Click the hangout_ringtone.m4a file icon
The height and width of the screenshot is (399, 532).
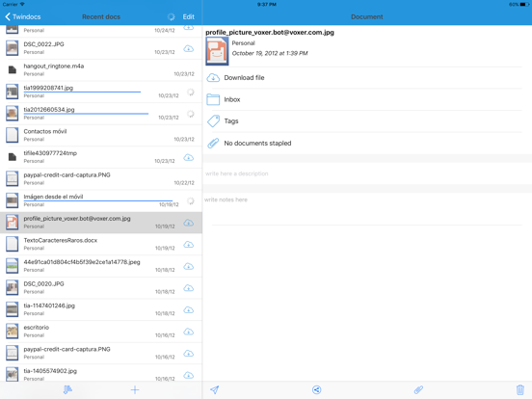(13, 70)
